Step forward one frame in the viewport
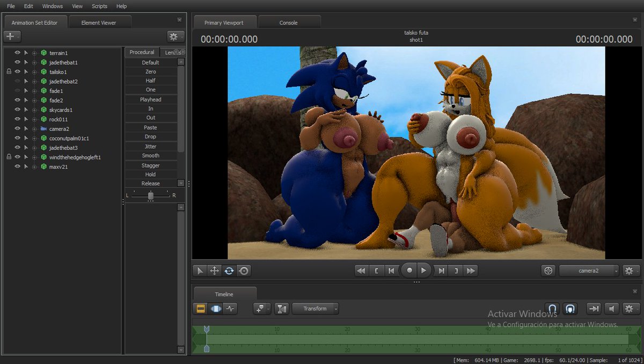Viewport: 644px width, 364px height. coord(441,271)
